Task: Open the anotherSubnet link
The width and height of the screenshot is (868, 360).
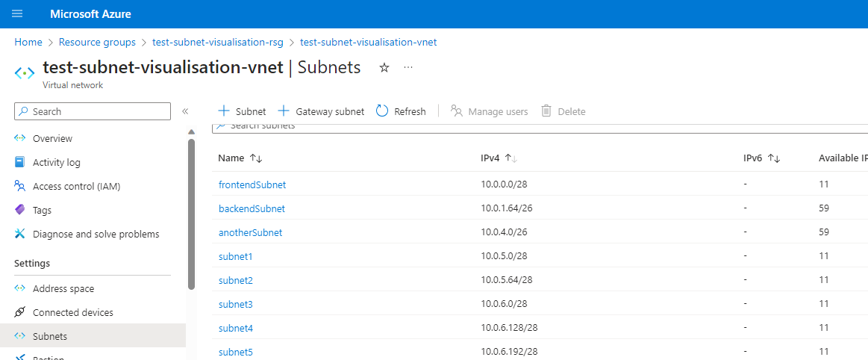Action: (x=250, y=232)
